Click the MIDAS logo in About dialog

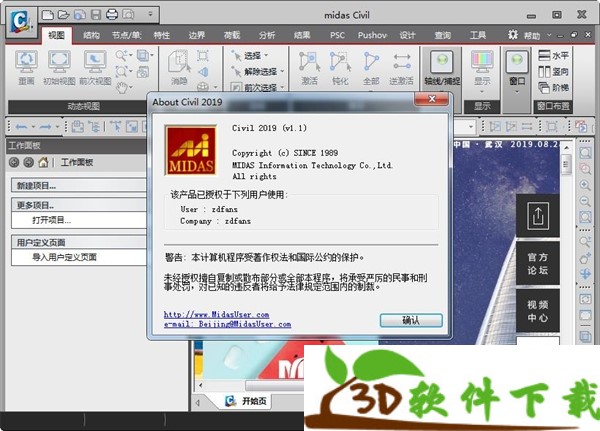(x=191, y=150)
